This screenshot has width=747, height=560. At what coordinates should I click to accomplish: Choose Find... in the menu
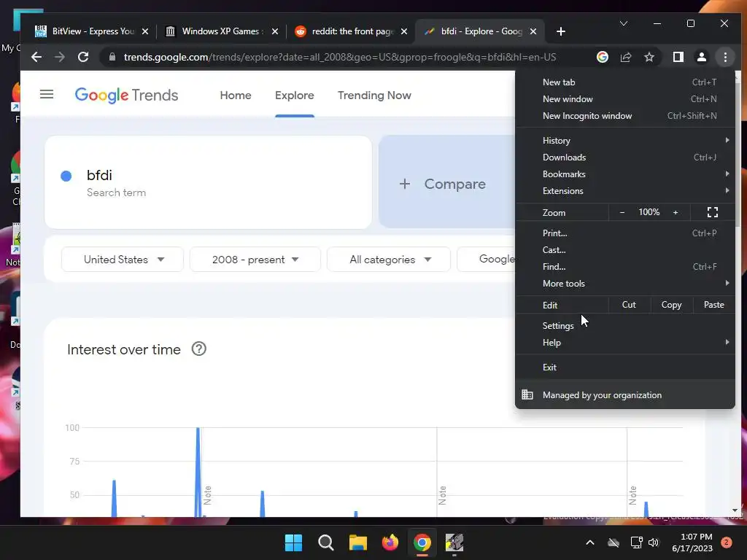tap(625, 267)
